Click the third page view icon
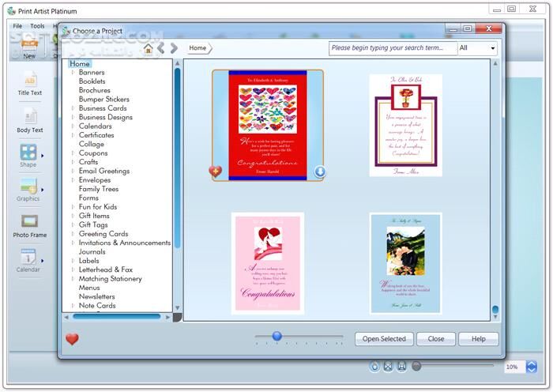 [401, 367]
